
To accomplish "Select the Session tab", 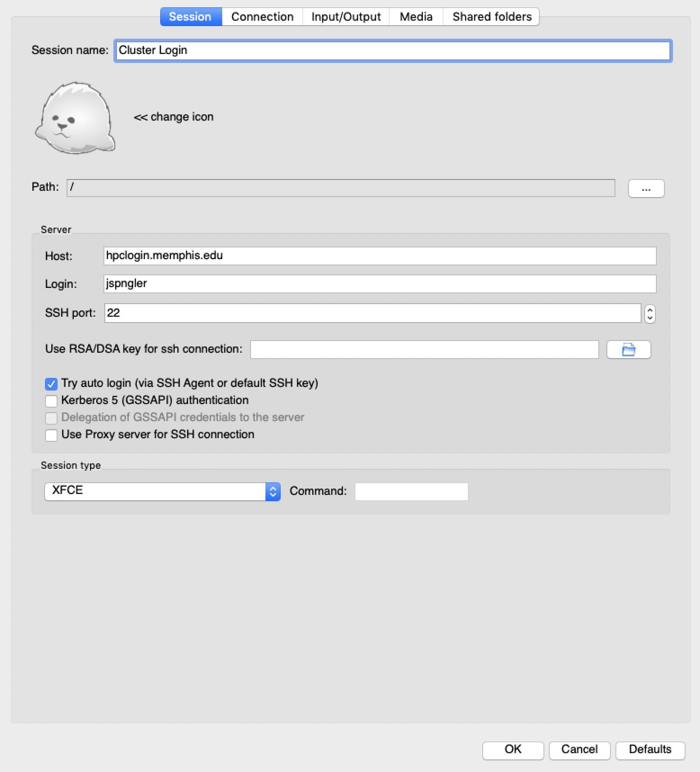I will pyautogui.click(x=190, y=17).
